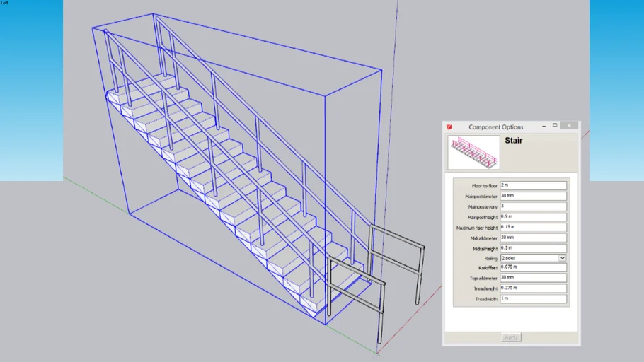This screenshot has width=644, height=362.
Task: Click the Component Options title bar text
Action: point(495,127)
